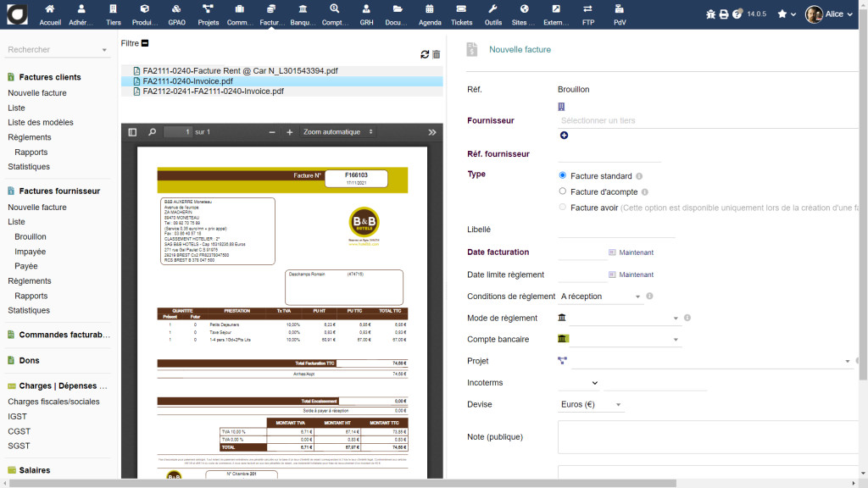
Task: Open the Agenda menu in the top bar
Action: click(430, 14)
